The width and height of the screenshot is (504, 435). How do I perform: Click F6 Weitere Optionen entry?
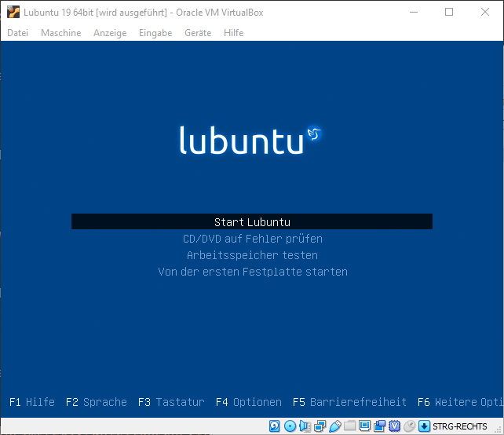pyautogui.click(x=460, y=402)
